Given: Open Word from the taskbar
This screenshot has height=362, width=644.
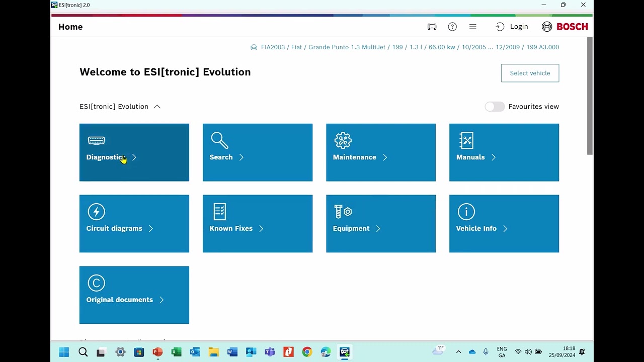Looking at the screenshot, I should (x=232, y=352).
